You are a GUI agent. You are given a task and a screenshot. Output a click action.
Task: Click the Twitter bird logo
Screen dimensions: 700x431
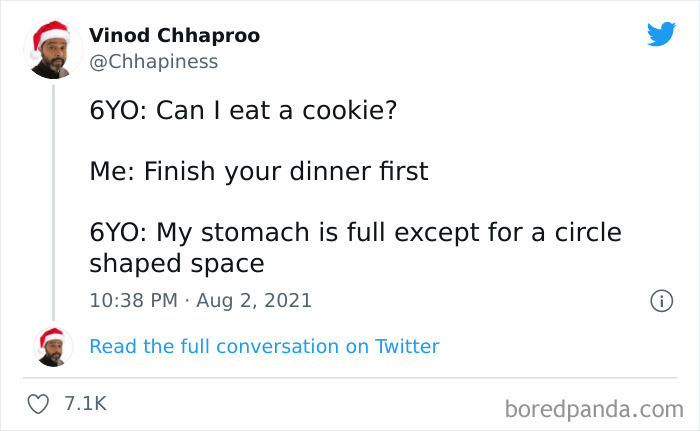click(x=661, y=35)
